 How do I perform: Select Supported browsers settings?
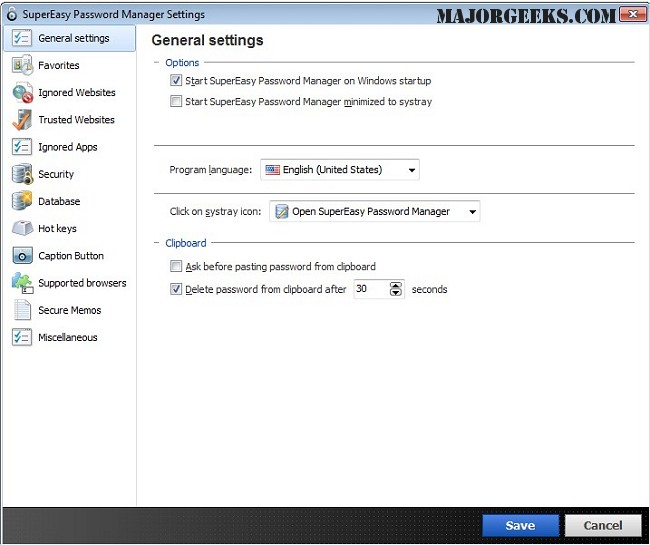(x=82, y=283)
